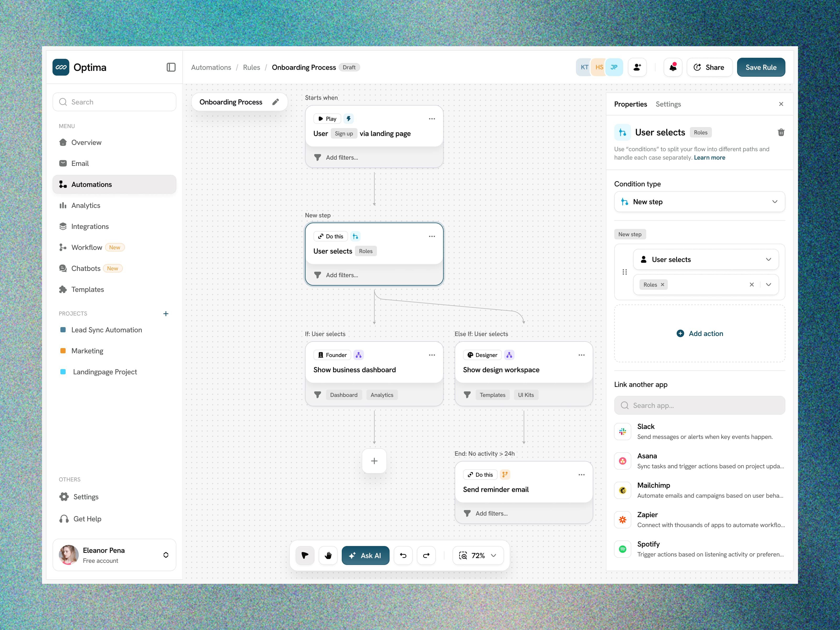Click the funnel filter icon on Founder card

coord(317,395)
